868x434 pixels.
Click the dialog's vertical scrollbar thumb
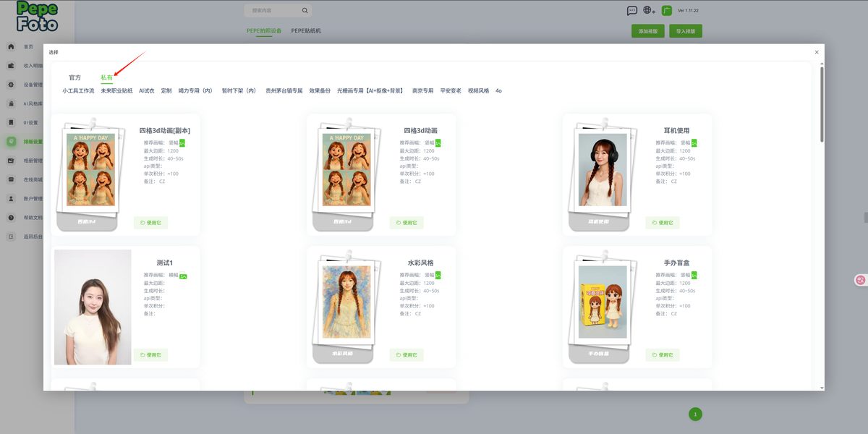coord(821,103)
